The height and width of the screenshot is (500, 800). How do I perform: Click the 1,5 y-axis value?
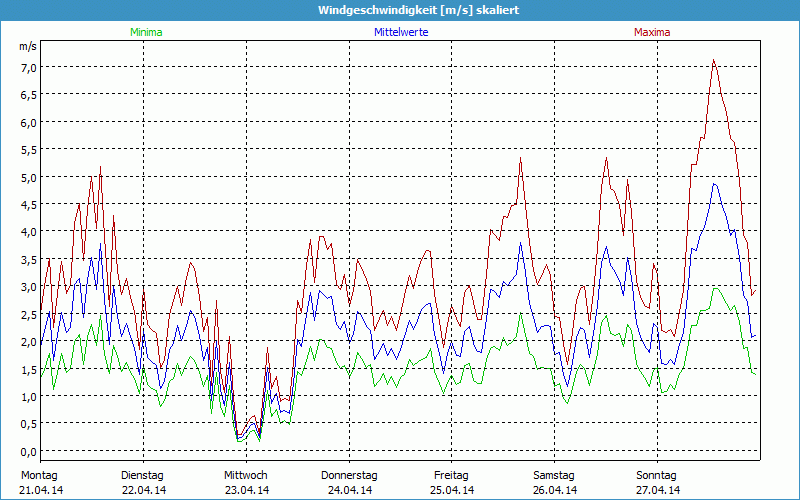tap(28, 370)
